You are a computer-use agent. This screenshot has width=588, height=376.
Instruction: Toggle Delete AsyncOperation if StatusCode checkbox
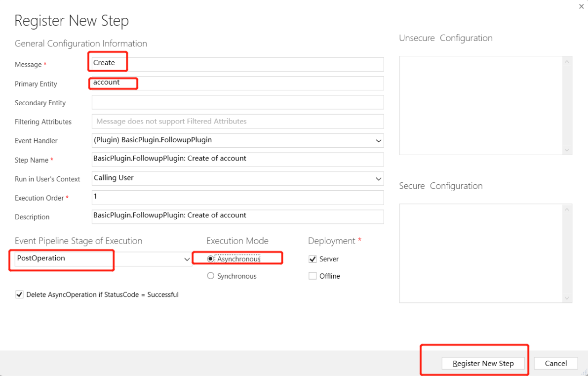coord(19,294)
